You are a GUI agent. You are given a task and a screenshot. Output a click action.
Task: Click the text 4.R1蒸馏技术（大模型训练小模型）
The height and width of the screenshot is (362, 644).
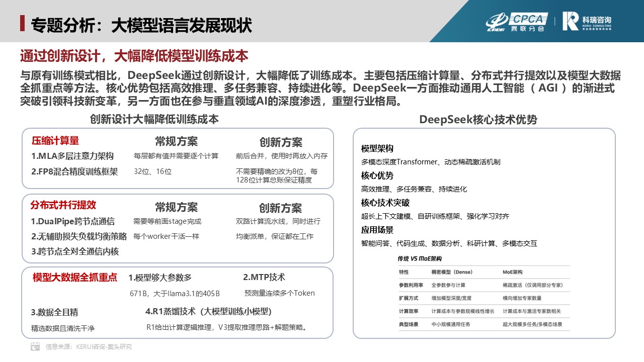pos(209,311)
